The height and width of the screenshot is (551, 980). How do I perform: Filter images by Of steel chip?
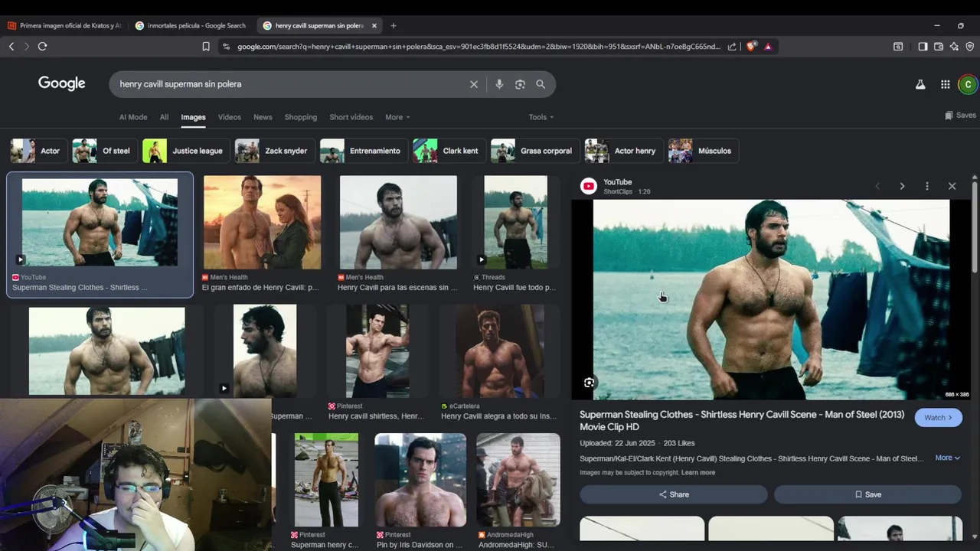pyautogui.click(x=105, y=151)
